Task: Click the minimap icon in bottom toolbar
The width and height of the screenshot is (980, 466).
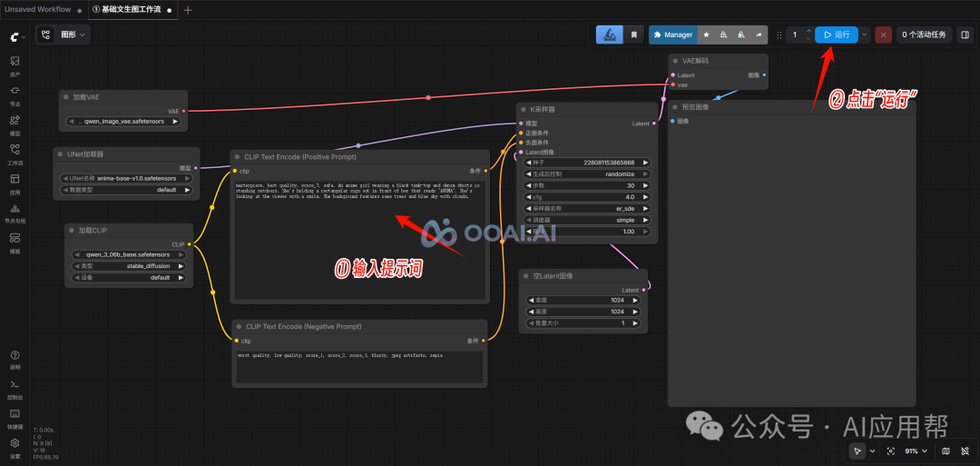Action: (946, 451)
